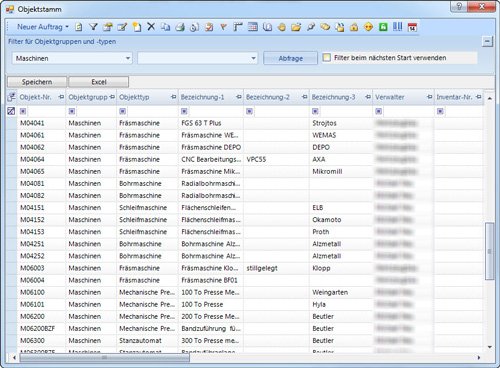Click the delete X icon in the toolbar
The width and height of the screenshot is (500, 368).
tap(151, 27)
